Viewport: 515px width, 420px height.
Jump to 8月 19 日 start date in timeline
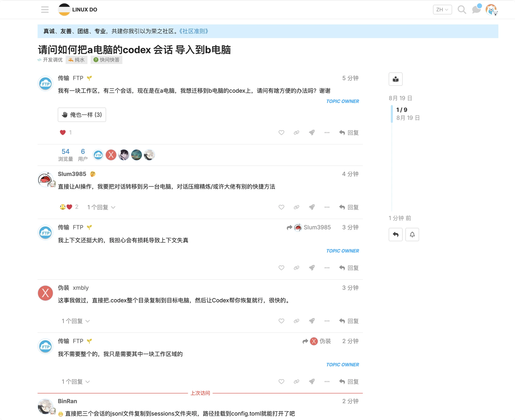400,98
